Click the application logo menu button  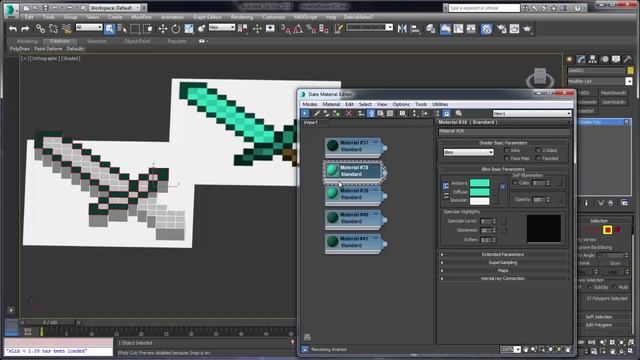tap(10, 10)
